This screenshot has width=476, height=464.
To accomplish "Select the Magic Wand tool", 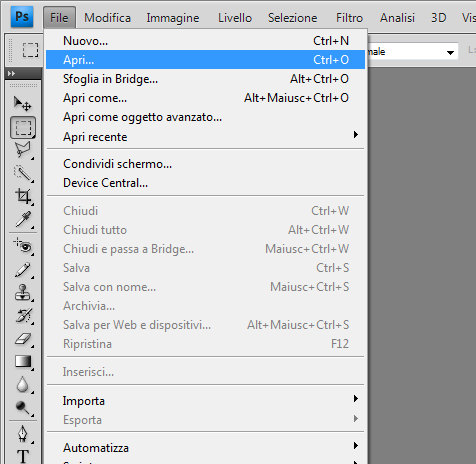I will [22, 173].
